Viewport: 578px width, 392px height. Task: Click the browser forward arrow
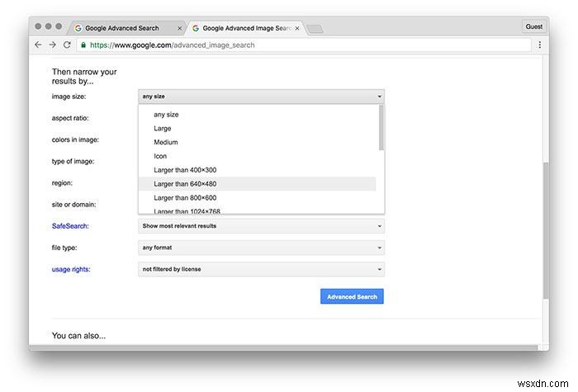(x=52, y=45)
